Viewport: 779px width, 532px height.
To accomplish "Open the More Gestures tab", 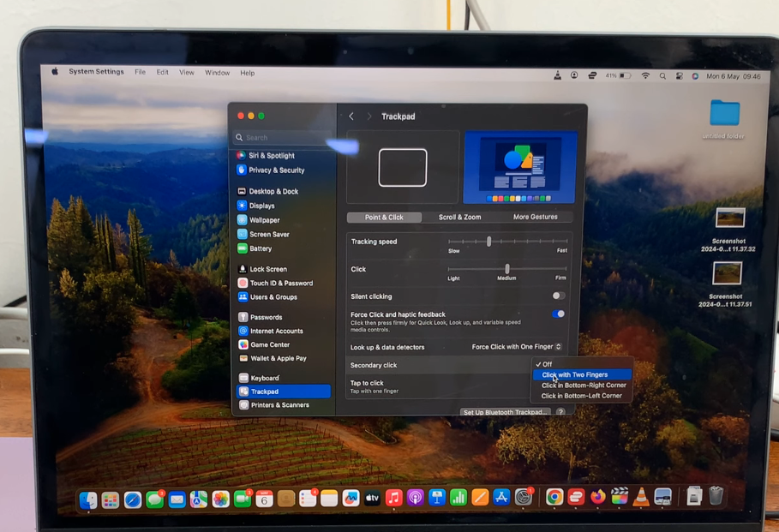I will [535, 217].
